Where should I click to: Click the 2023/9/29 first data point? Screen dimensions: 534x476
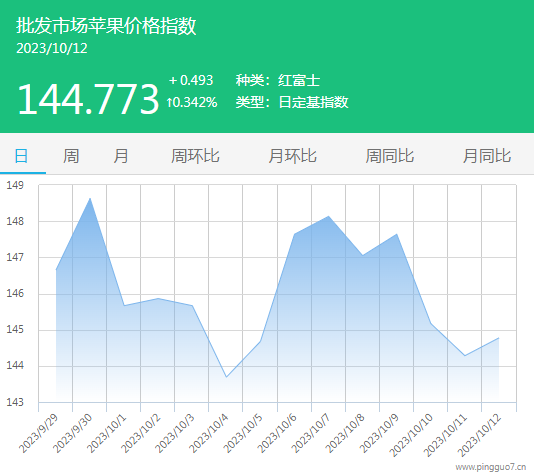(x=56, y=270)
